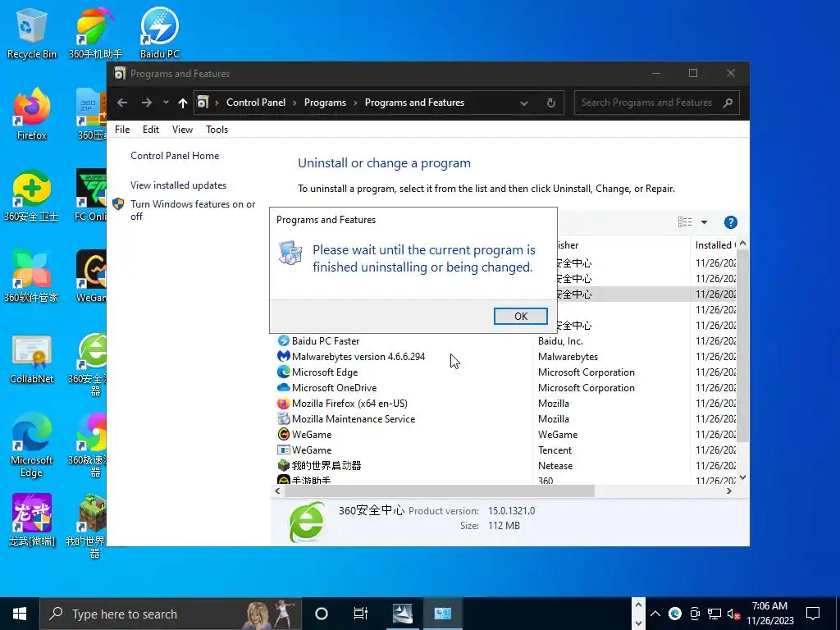Open the Windows Start menu
840x630 pixels.
tap(20, 614)
